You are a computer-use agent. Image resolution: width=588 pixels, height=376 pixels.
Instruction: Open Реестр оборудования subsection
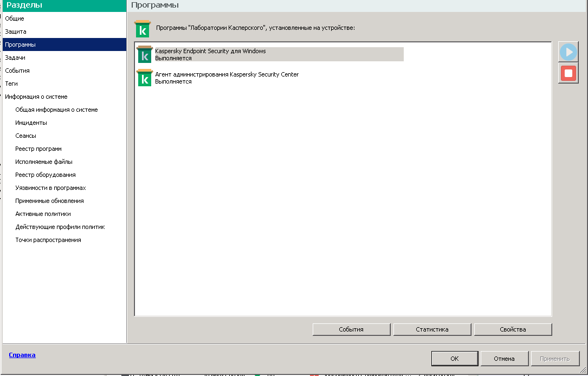46,175
